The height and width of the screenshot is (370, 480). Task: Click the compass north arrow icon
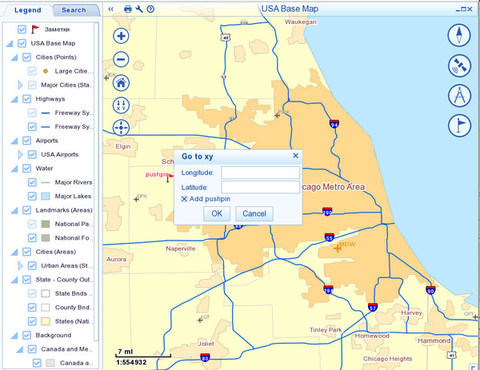459,35
